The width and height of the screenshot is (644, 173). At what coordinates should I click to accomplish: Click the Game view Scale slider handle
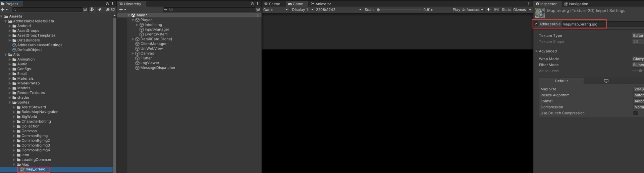pyautogui.click(x=378, y=10)
